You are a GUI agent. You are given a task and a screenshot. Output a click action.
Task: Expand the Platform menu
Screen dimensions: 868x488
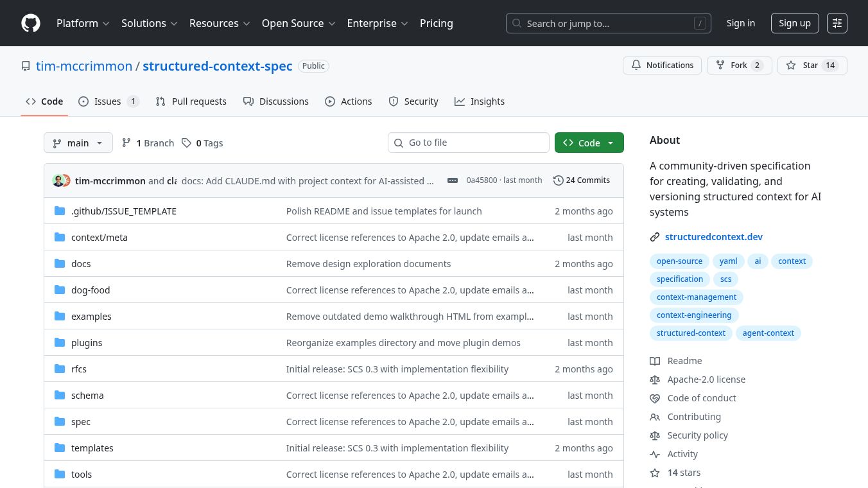click(83, 23)
